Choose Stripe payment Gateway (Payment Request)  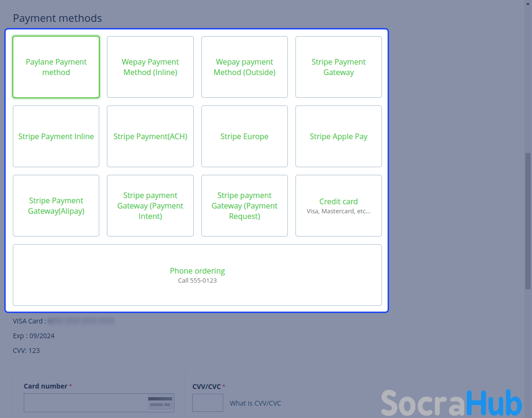click(x=245, y=206)
